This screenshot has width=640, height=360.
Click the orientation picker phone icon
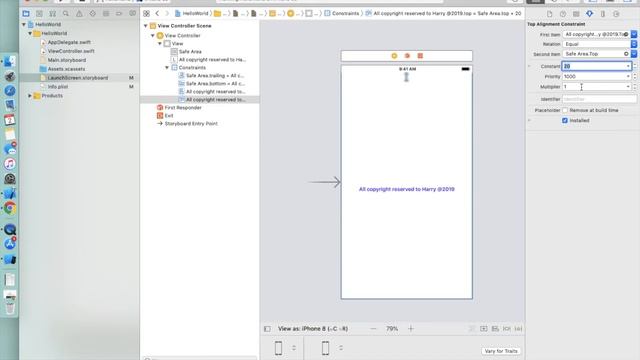[325, 348]
